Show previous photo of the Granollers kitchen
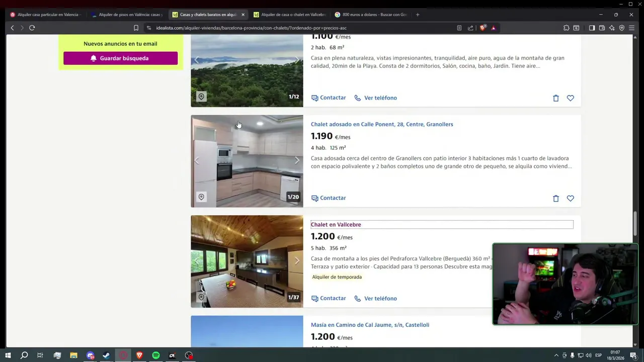This screenshot has width=644, height=362. [x=197, y=160]
